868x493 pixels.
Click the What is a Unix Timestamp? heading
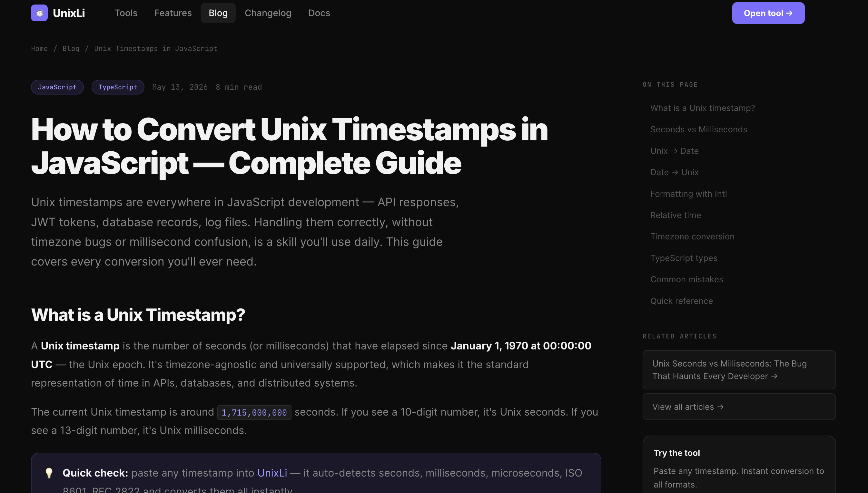(x=138, y=315)
